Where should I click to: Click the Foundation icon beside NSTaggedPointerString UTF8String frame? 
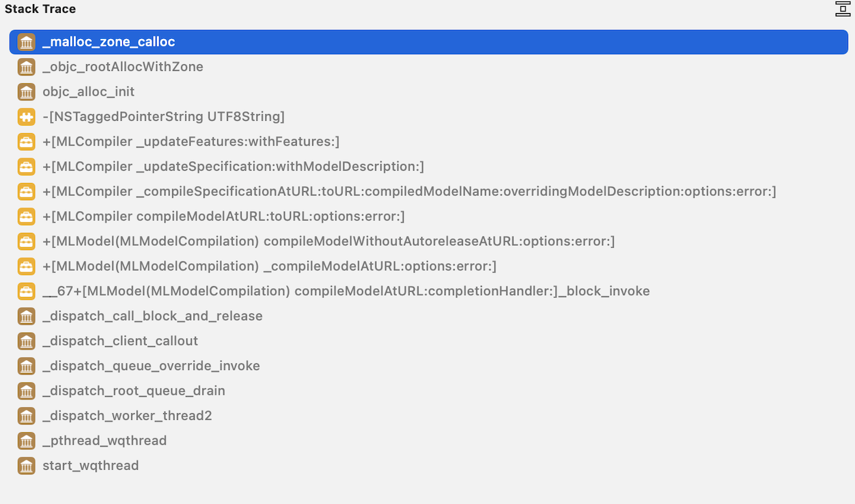[x=26, y=116]
